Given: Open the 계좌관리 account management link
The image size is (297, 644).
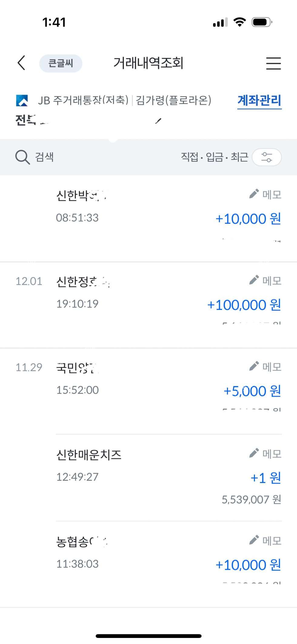Looking at the screenshot, I should point(259,100).
